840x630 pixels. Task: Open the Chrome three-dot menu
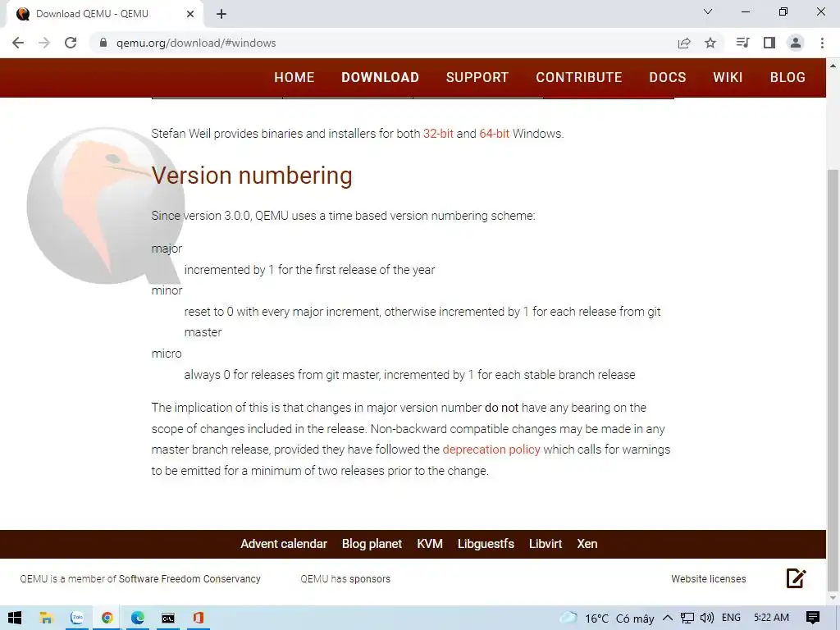(822, 43)
